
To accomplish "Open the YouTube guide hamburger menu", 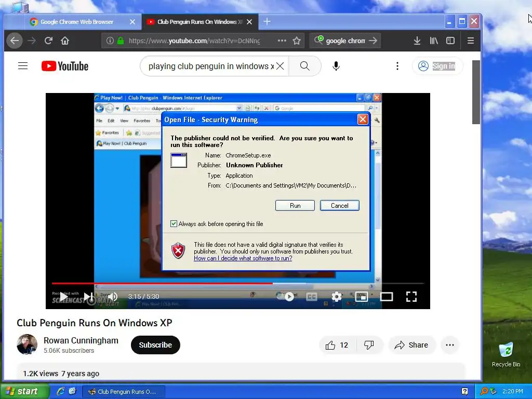I will pos(23,66).
